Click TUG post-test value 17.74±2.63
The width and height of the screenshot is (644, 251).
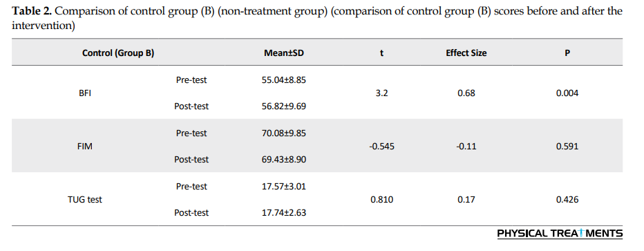tap(284, 213)
